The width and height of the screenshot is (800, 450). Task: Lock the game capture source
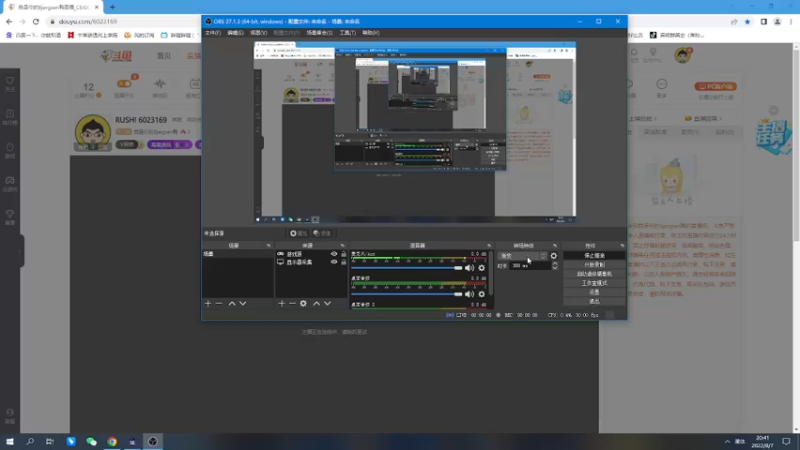(343, 254)
